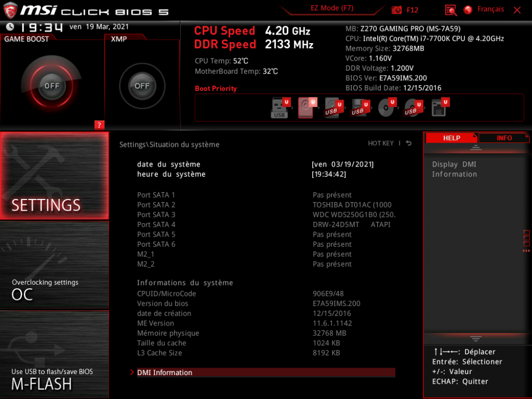Select the USB CD/DVD boot device icon
532x399 pixels.
pyautogui.click(x=413, y=108)
